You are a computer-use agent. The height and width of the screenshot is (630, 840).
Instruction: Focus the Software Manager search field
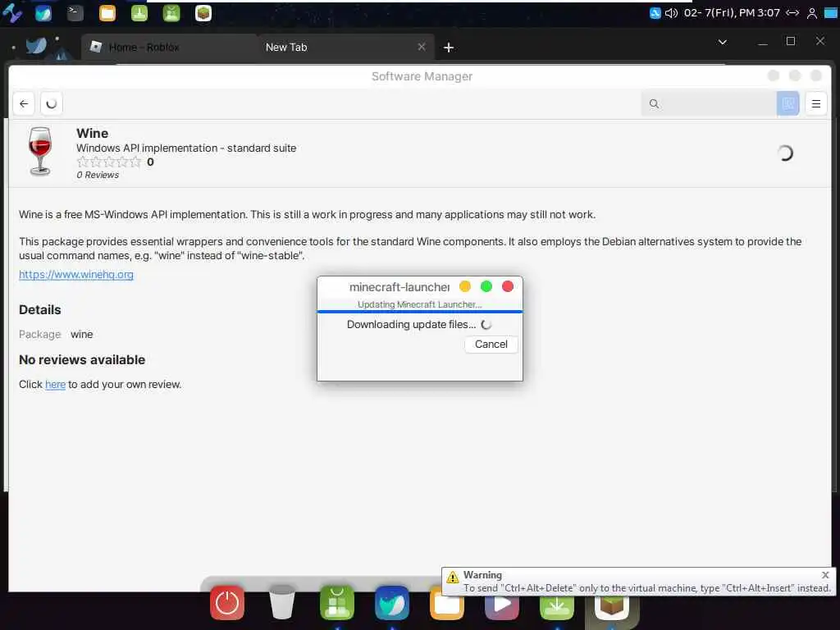(709, 104)
